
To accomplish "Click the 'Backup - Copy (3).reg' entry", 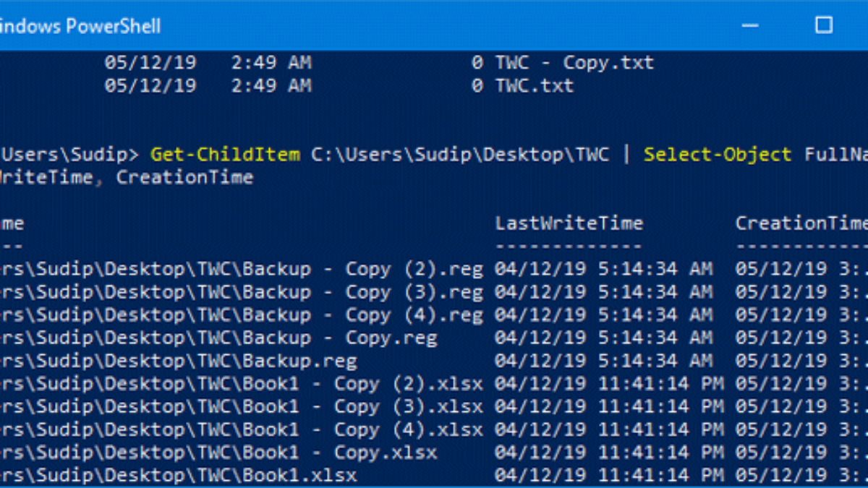I will coord(241,293).
